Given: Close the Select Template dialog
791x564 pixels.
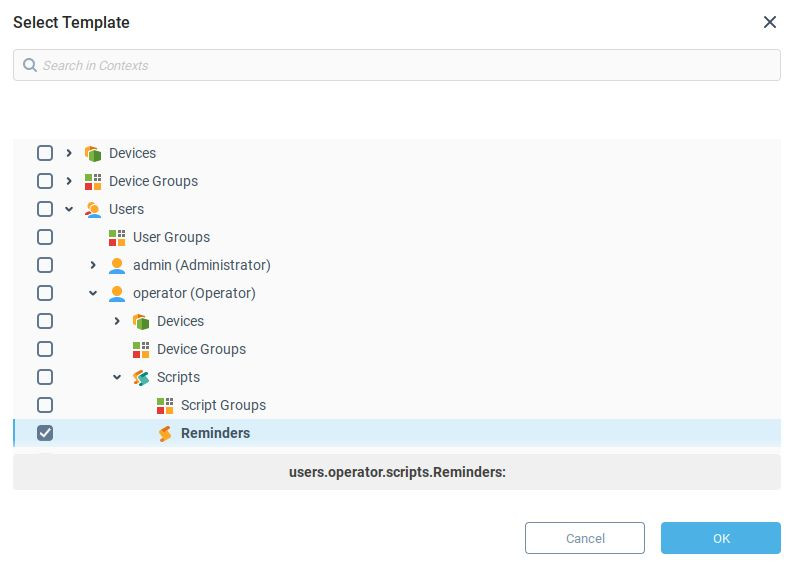Looking at the screenshot, I should tap(770, 22).
